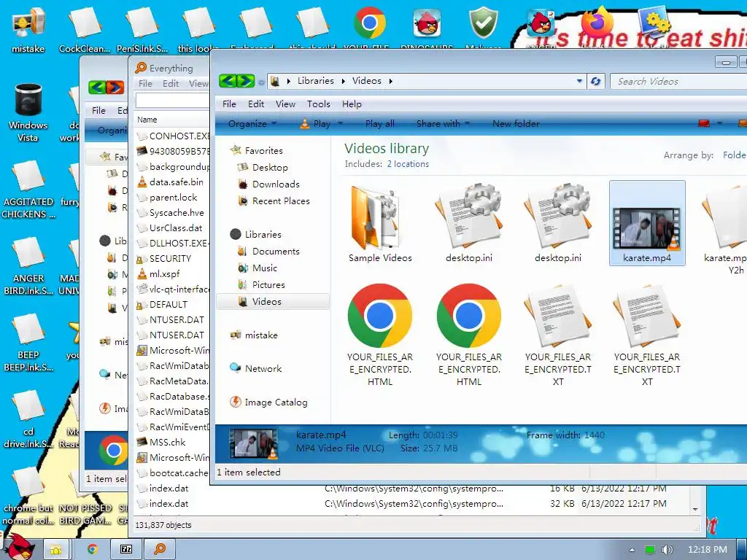Open the Help menu in Videos window
The image size is (747, 560).
[x=352, y=104]
